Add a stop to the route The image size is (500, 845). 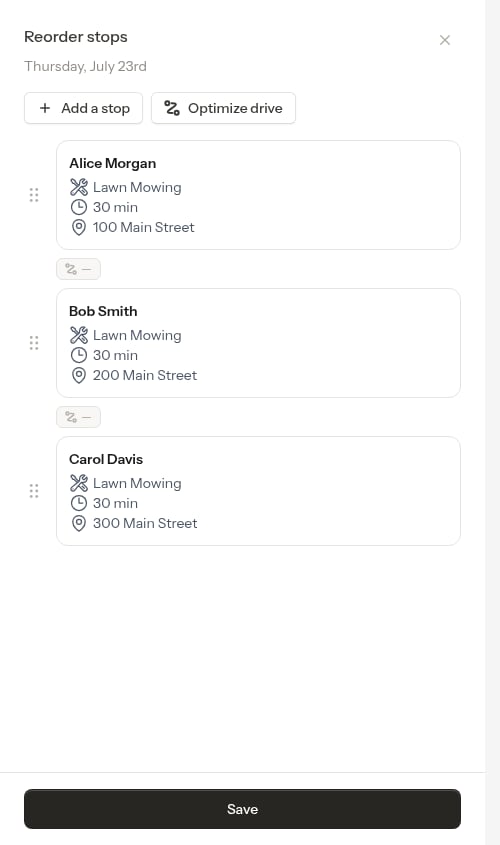[84, 108]
